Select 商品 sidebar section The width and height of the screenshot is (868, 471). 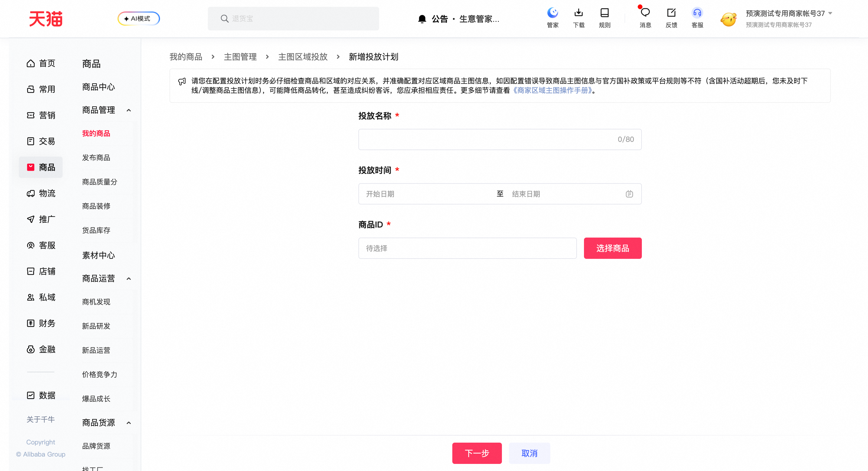[41, 167]
